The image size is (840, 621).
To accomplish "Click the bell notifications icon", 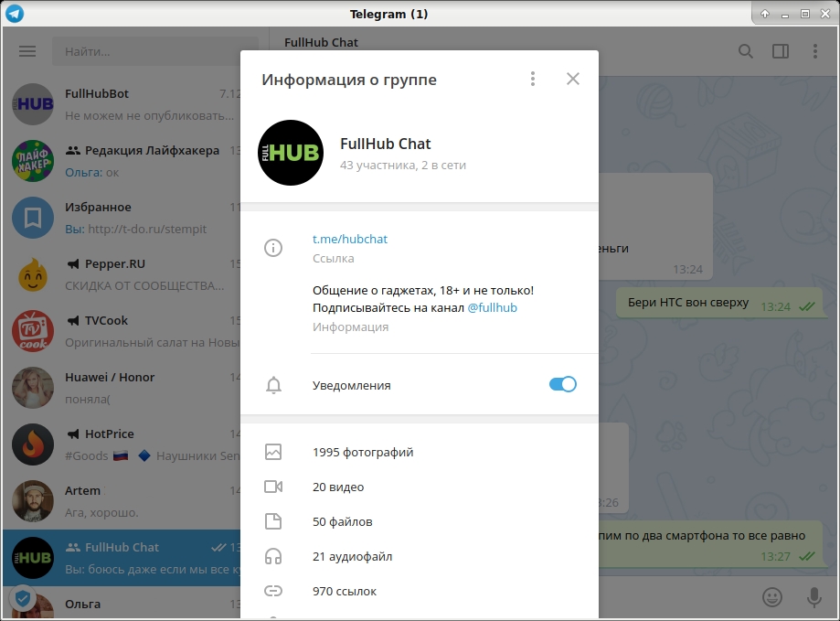I will pyautogui.click(x=273, y=385).
